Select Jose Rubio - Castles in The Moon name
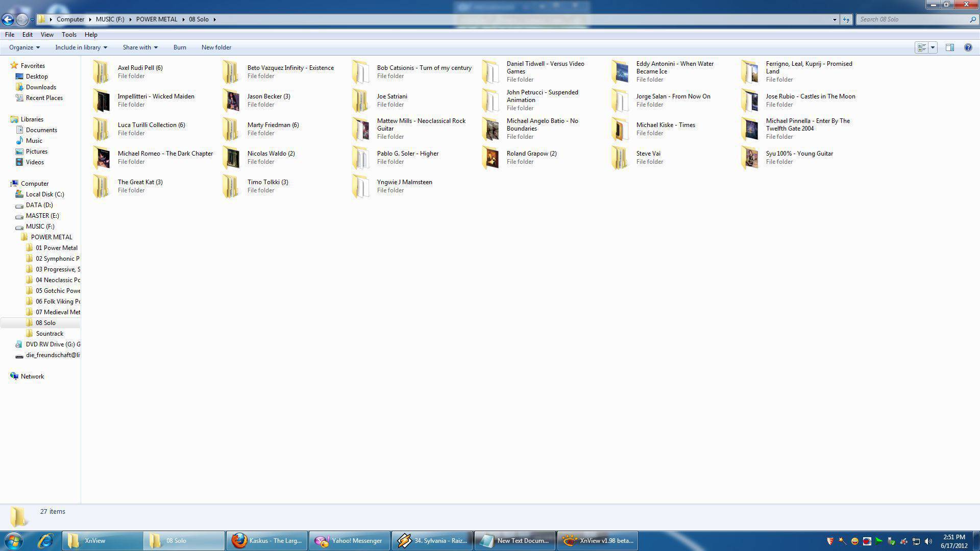The image size is (980, 551). [x=811, y=96]
